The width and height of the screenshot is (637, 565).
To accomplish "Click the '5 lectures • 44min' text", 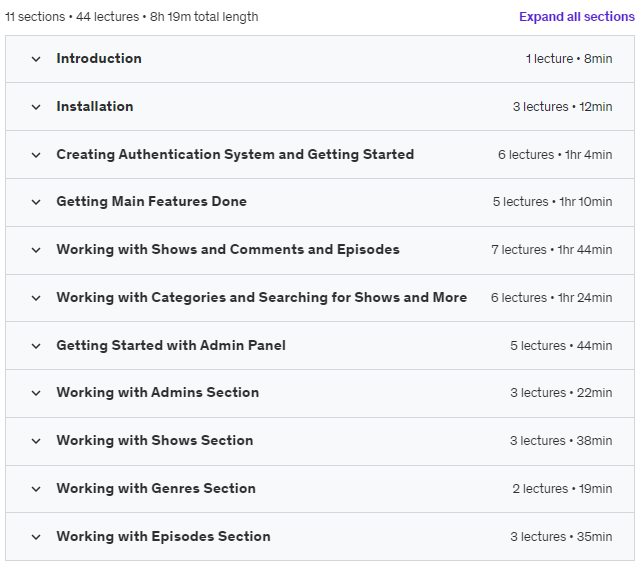I will pyautogui.click(x=561, y=346).
